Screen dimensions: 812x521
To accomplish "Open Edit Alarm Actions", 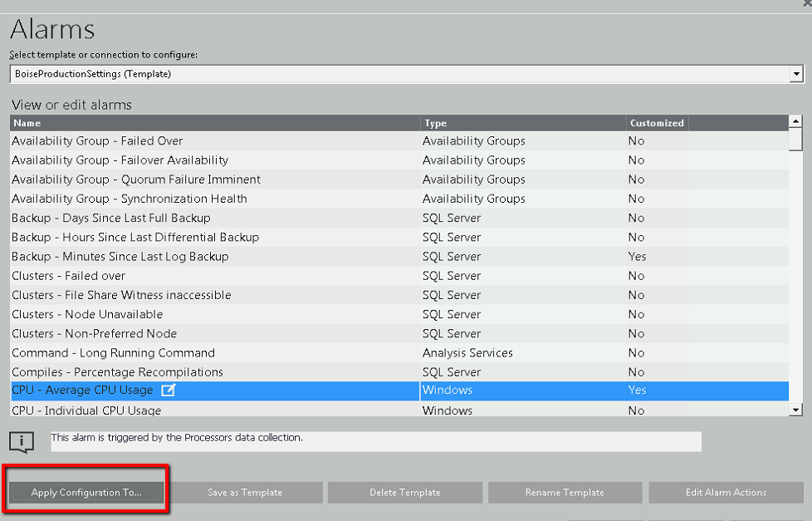I will [x=726, y=493].
